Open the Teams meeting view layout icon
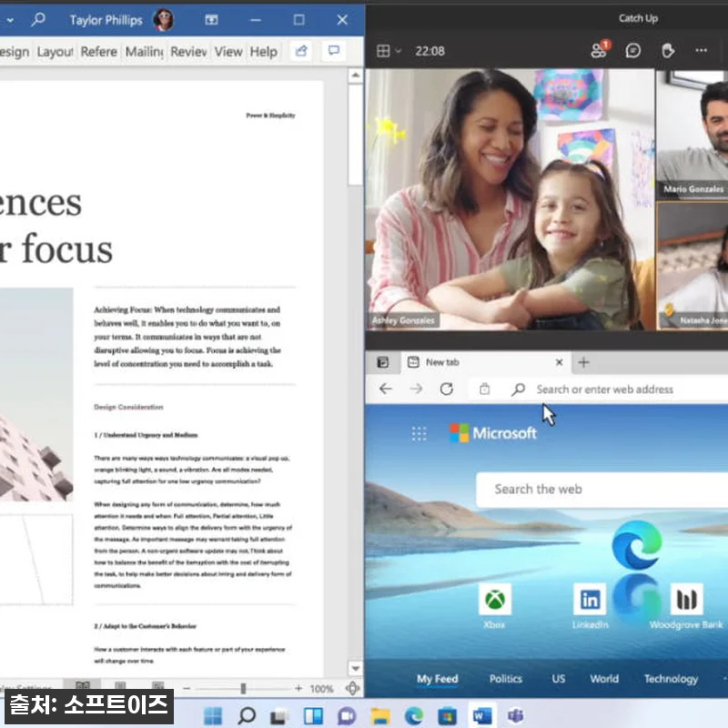Image resolution: width=728 pixels, height=728 pixels. (x=383, y=51)
